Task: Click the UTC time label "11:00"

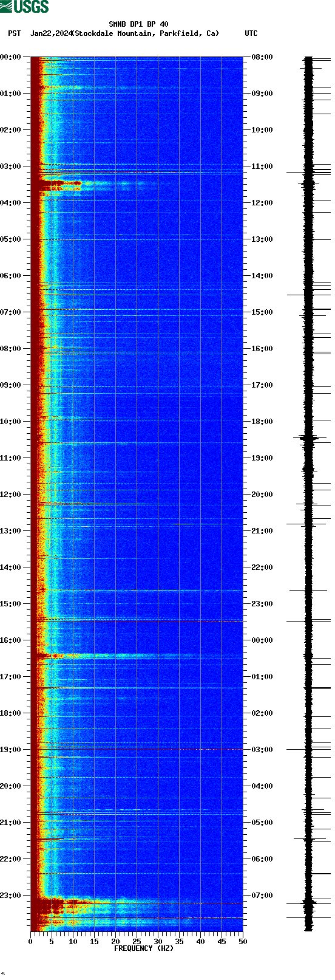Action: coord(262,166)
